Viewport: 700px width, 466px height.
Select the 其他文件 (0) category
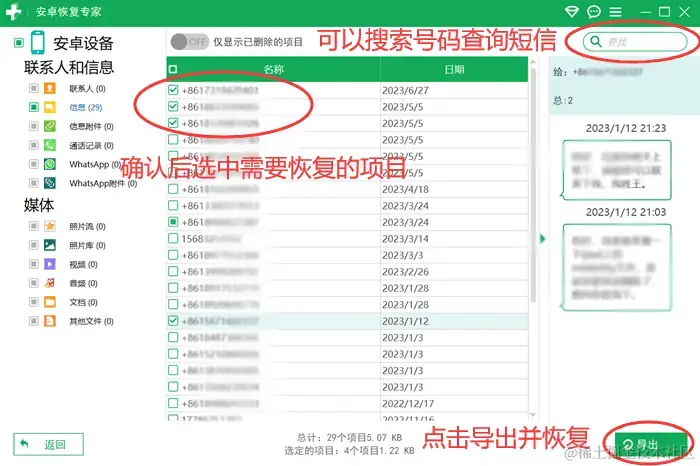tap(91, 321)
